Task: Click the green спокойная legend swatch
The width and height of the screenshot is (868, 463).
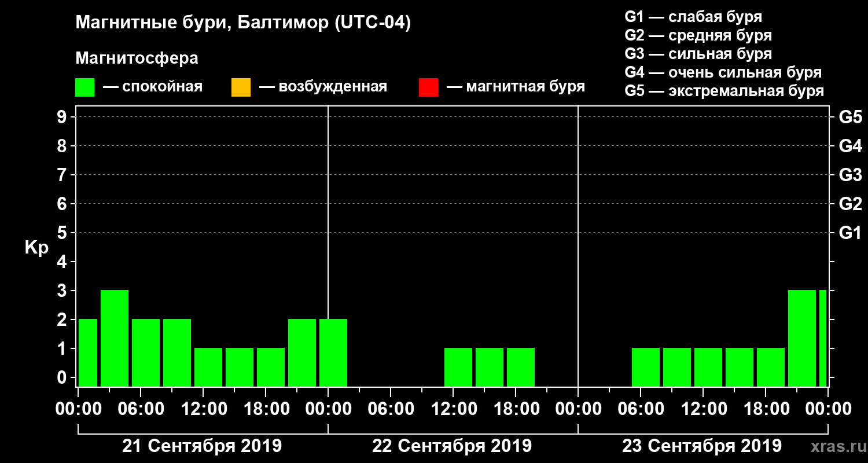Action: pyautogui.click(x=84, y=87)
